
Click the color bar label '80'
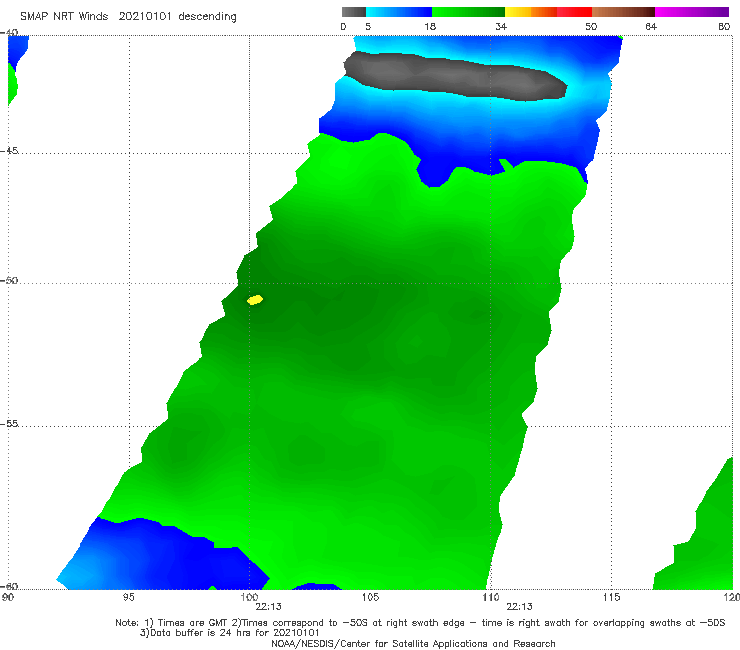(x=724, y=27)
